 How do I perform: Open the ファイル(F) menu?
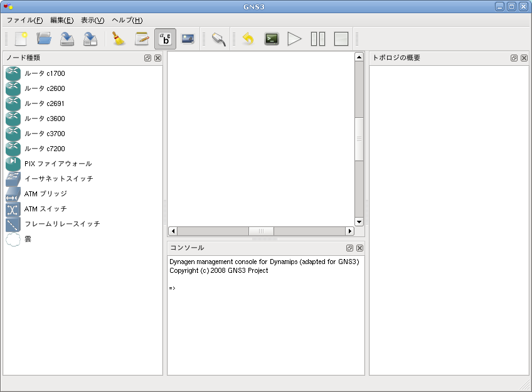coord(24,20)
